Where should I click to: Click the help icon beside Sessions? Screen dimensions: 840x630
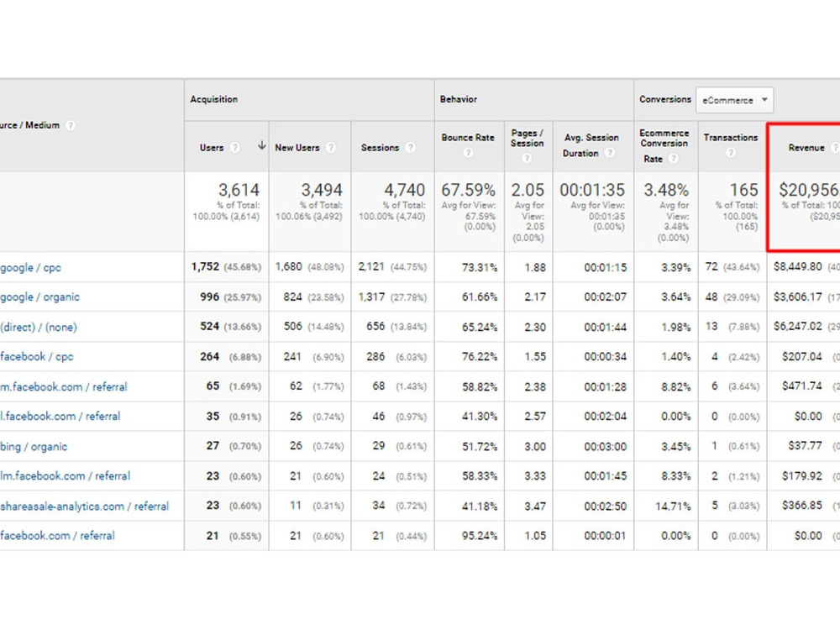pos(410,147)
